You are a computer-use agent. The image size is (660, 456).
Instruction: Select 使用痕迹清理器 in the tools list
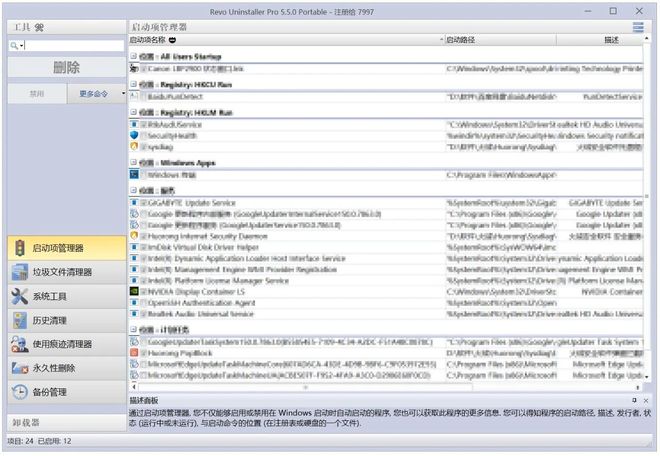(x=67, y=344)
